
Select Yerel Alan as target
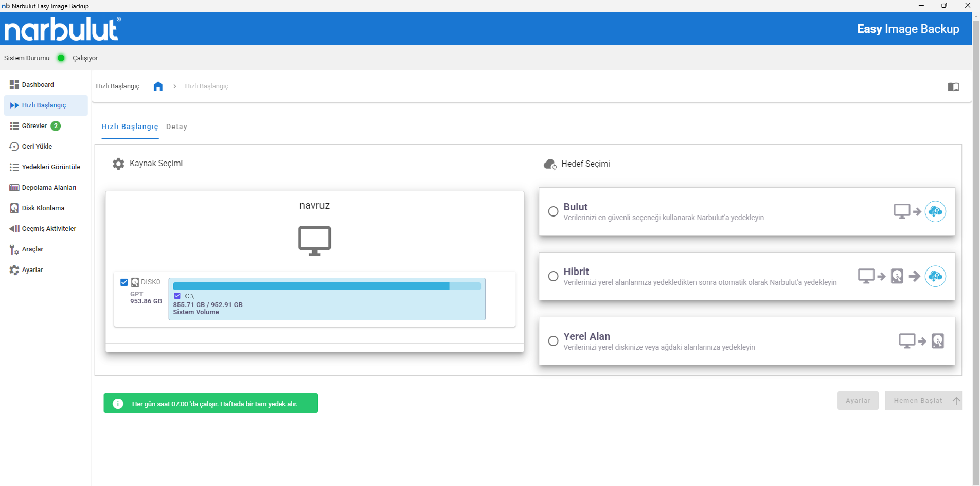click(553, 341)
